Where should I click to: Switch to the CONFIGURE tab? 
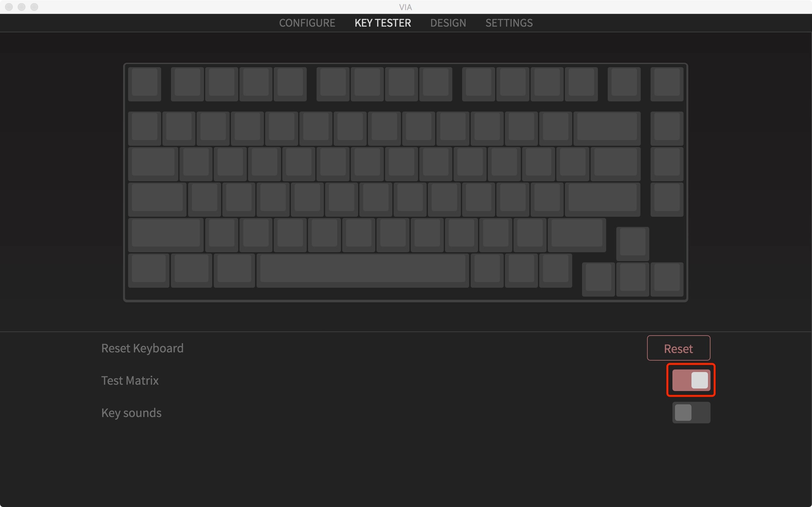click(x=307, y=23)
